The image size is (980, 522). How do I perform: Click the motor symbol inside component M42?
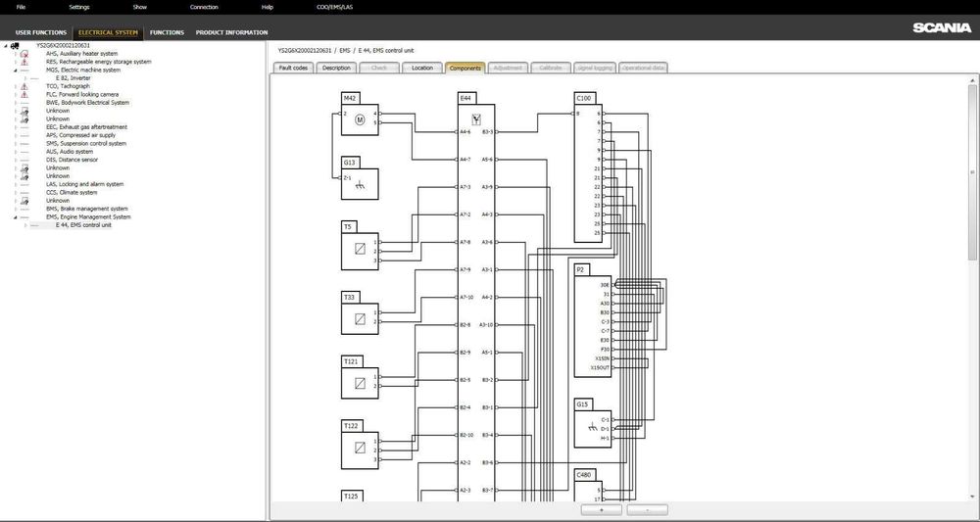tap(360, 119)
